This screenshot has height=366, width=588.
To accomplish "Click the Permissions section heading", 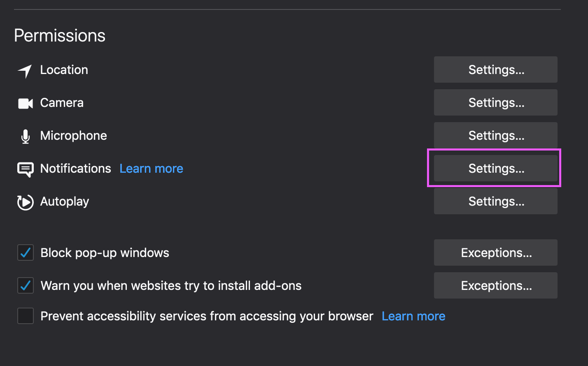I will coord(60,36).
